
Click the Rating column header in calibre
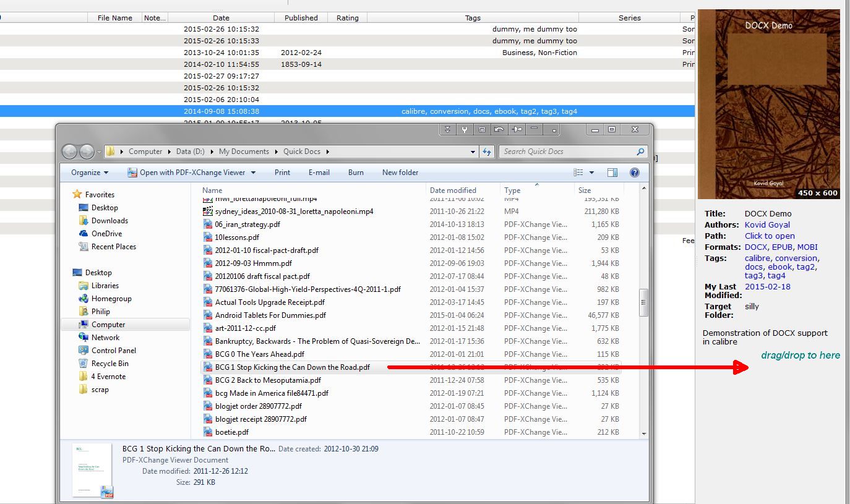pyautogui.click(x=348, y=18)
